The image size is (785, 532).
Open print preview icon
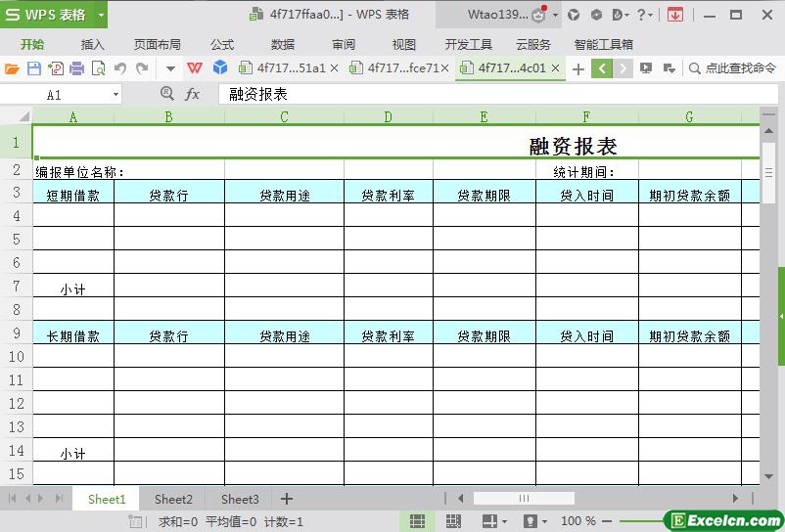pyautogui.click(x=99, y=68)
